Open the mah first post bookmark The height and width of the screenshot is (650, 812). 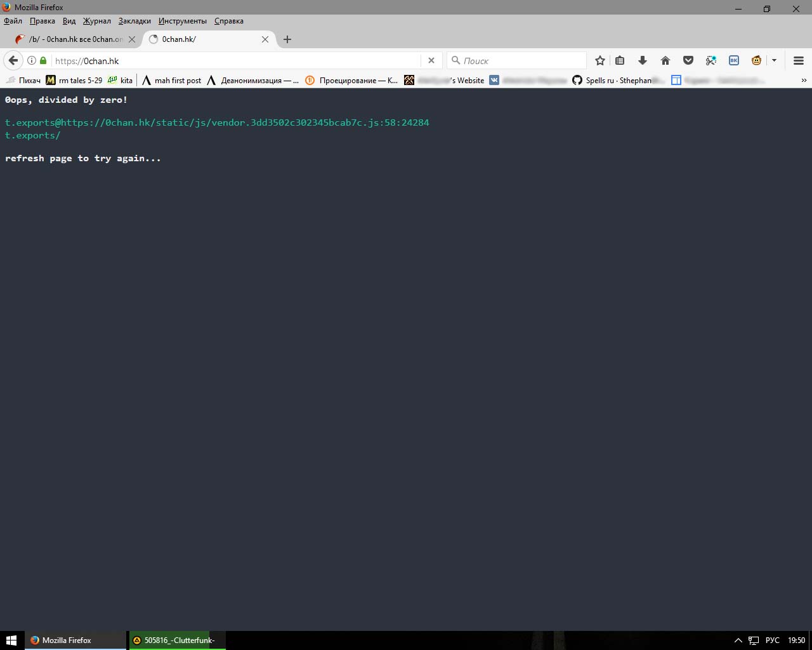[171, 81]
